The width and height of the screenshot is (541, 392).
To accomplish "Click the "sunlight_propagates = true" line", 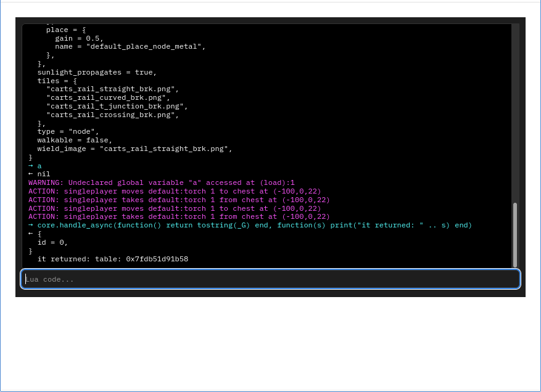I will point(97,72).
